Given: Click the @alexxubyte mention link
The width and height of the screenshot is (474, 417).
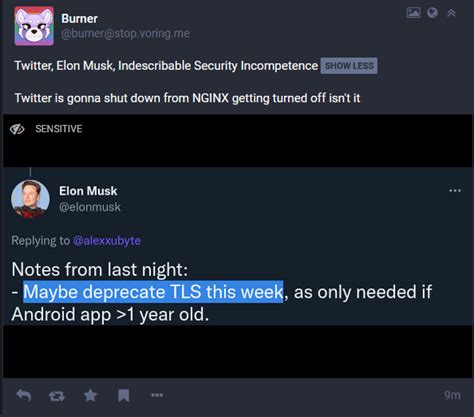Looking at the screenshot, I should (x=107, y=241).
